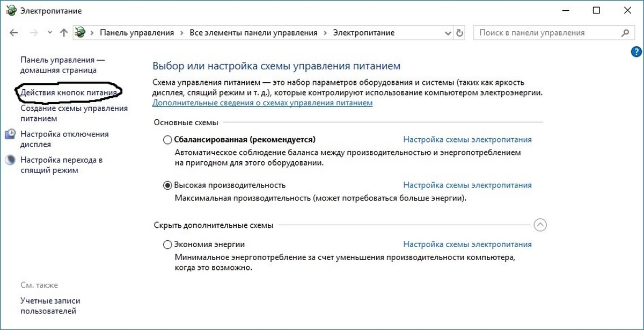
Task: Click the magnifier icon in the search box
Action: coord(626,32)
